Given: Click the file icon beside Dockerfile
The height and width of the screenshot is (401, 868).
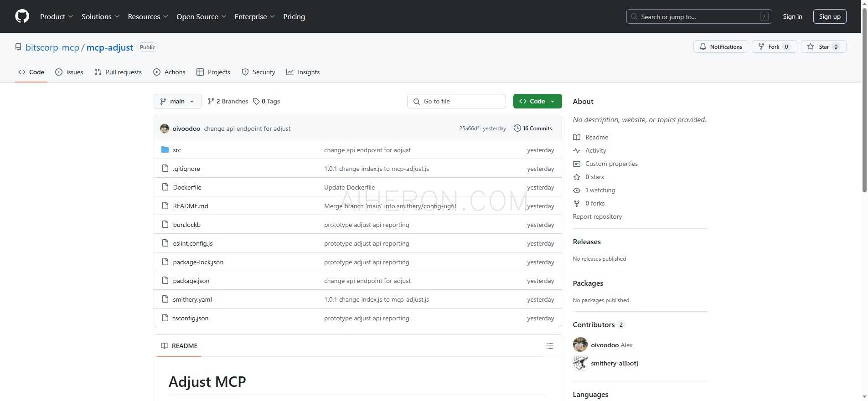Looking at the screenshot, I should coord(165,187).
